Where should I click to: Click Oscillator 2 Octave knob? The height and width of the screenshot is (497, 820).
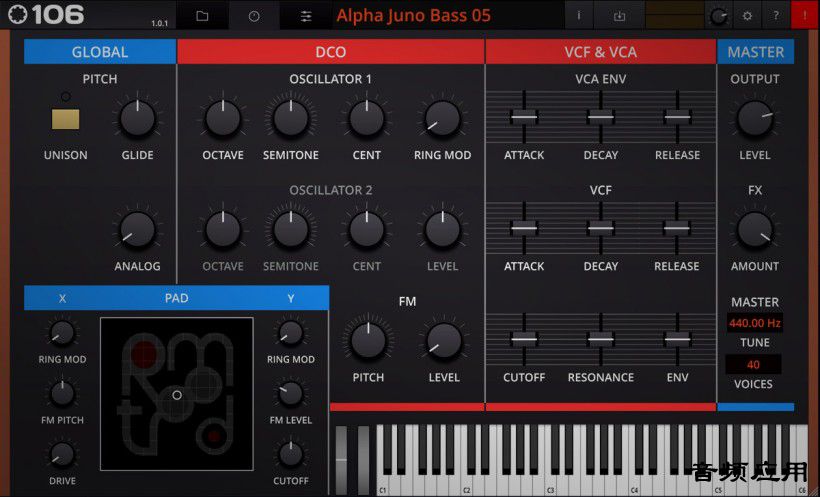(223, 230)
